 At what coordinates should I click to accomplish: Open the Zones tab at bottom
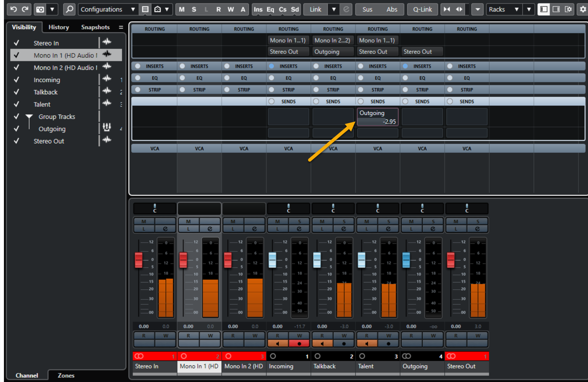coord(66,375)
